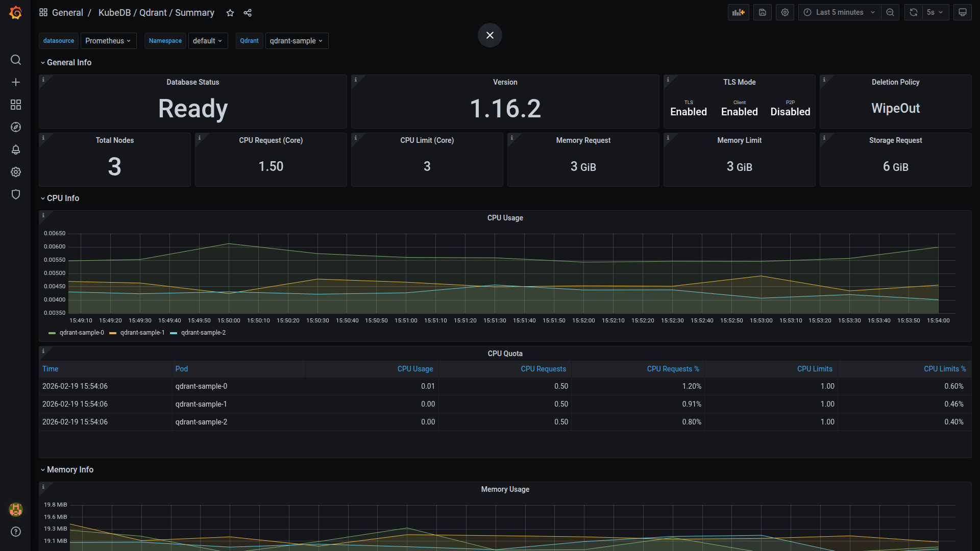
Task: Click the WipeOut deletion policy value
Action: point(895,108)
